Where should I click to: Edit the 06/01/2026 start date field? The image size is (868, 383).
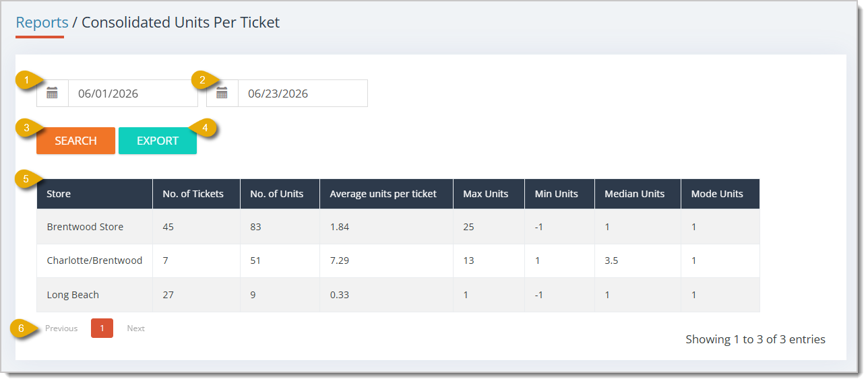coord(133,94)
